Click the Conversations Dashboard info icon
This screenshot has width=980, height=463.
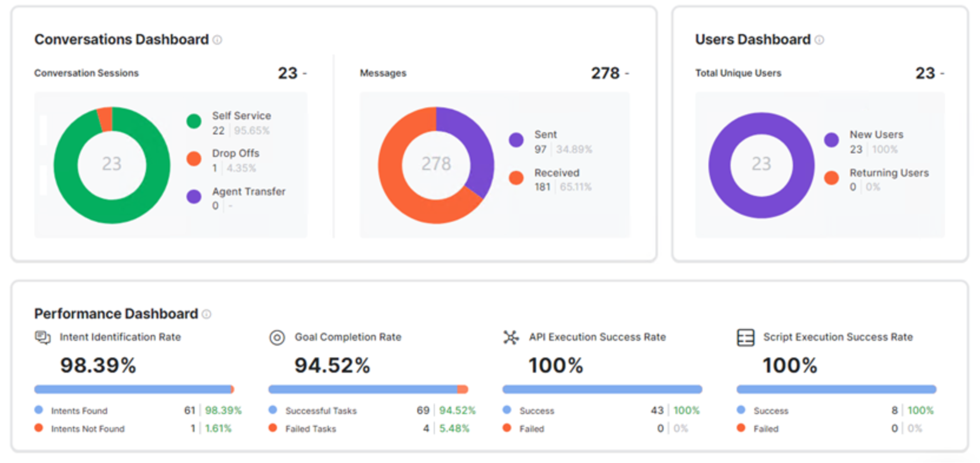pyautogui.click(x=217, y=40)
